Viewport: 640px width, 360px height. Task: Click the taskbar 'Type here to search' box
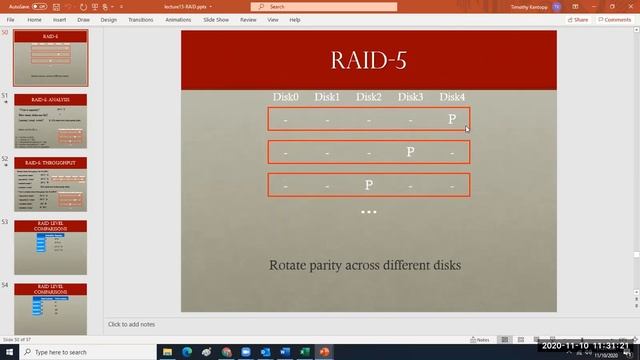click(87, 352)
